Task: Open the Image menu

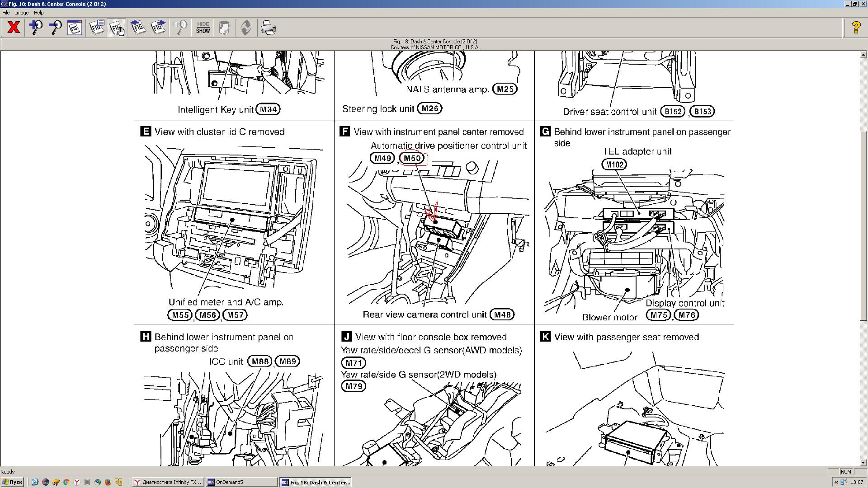Action: click(22, 13)
